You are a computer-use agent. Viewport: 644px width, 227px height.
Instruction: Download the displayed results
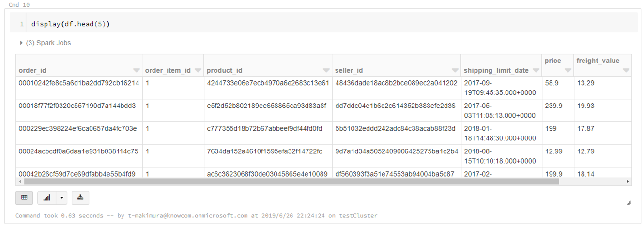[x=80, y=197]
